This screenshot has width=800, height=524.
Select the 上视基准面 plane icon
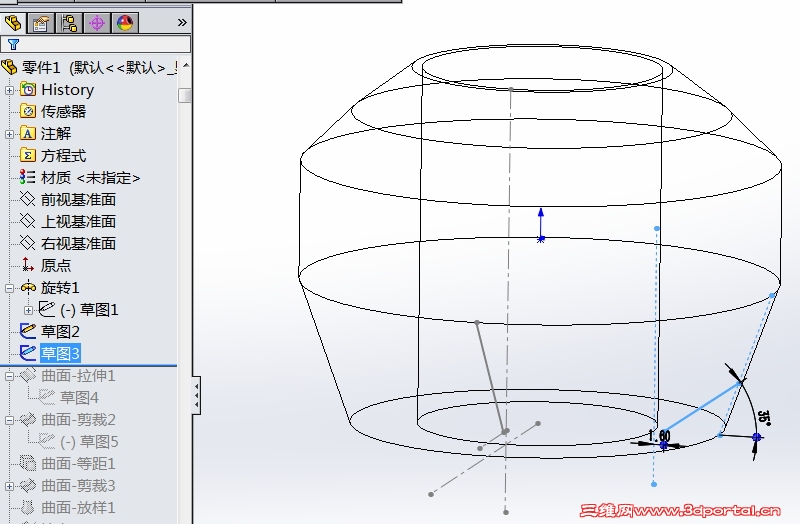27,221
